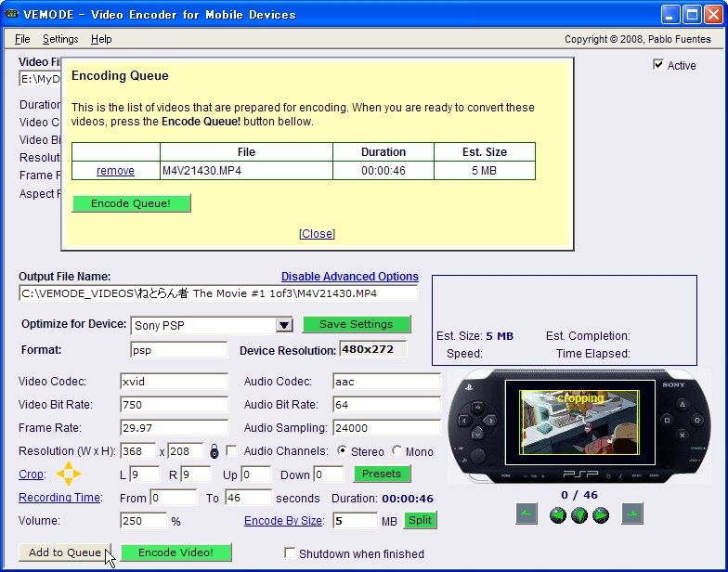728x572 pixels.
Task: Click the Video Codec field
Action: (174, 381)
